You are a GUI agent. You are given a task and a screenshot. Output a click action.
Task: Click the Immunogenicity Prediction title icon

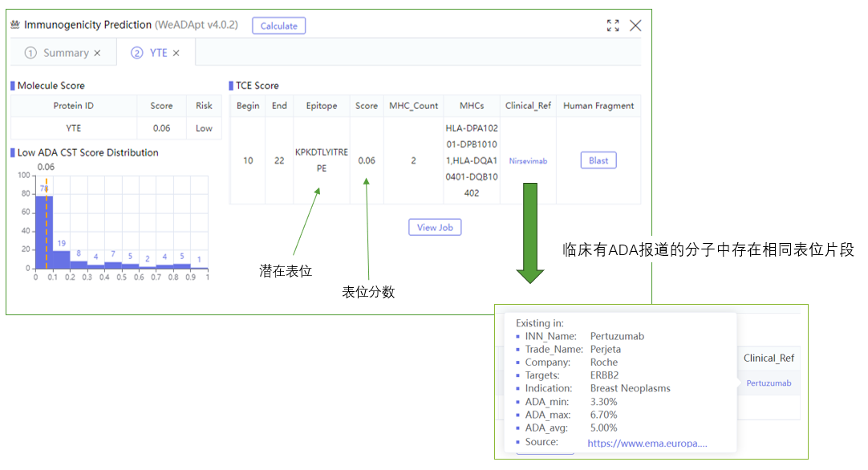click(14, 25)
